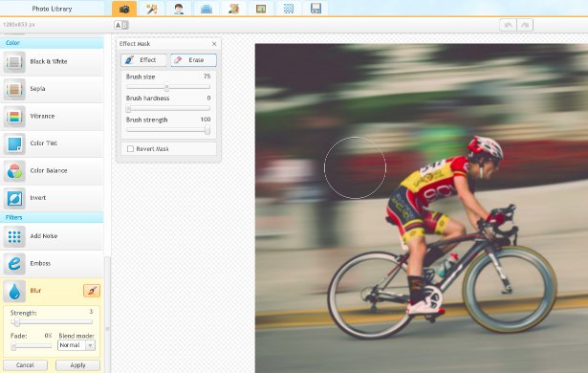Click the cyclist photo canvas
Image resolution: width=588 pixels, height=373 pixels.
click(x=422, y=208)
